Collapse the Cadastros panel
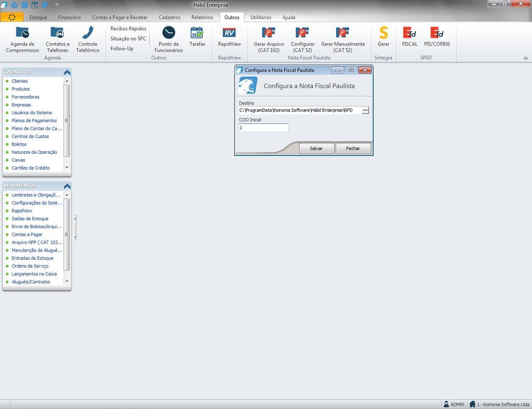 click(67, 72)
